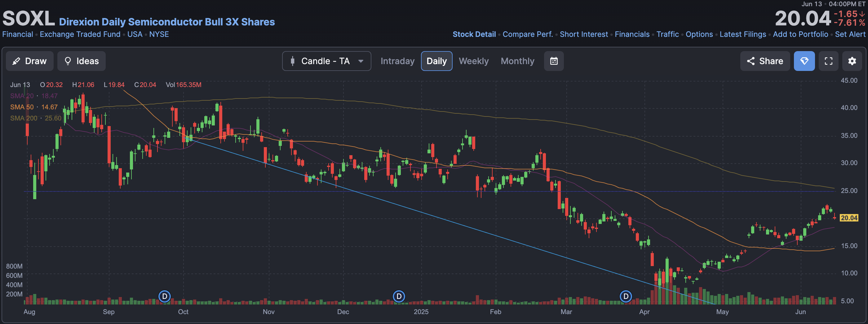Click the Vol 165.35M readout
This screenshot has height=324, width=868.
(183, 85)
